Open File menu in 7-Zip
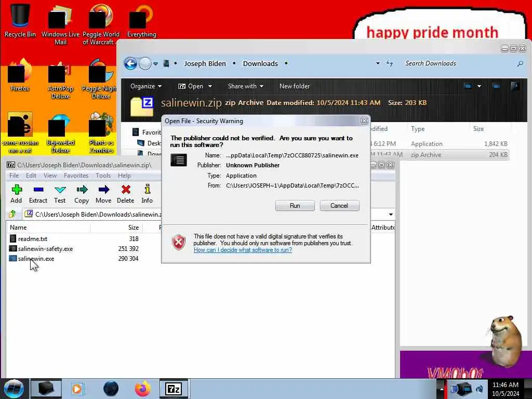This screenshot has width=532, height=399. pyautogui.click(x=14, y=176)
